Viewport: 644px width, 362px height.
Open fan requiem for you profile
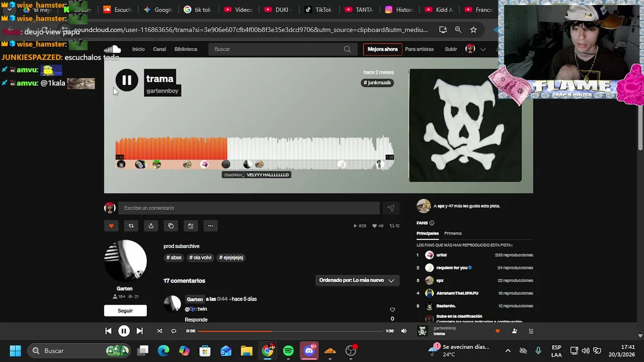coord(452,267)
